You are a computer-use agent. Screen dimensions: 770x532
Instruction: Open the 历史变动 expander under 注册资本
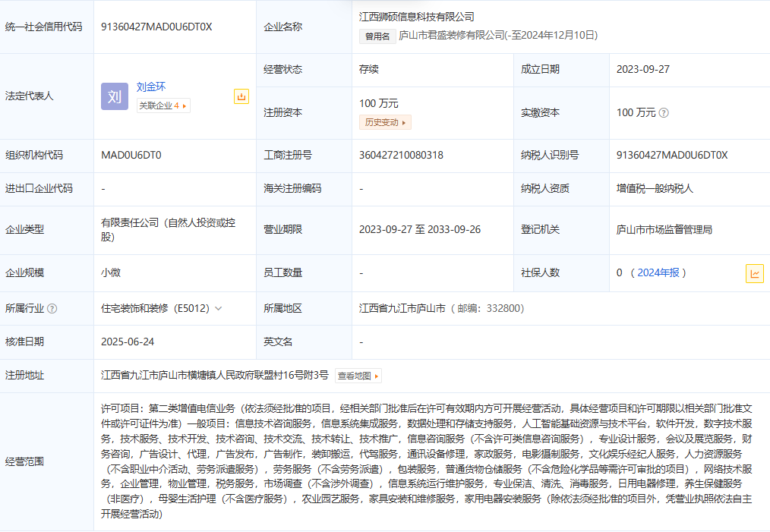(x=385, y=122)
